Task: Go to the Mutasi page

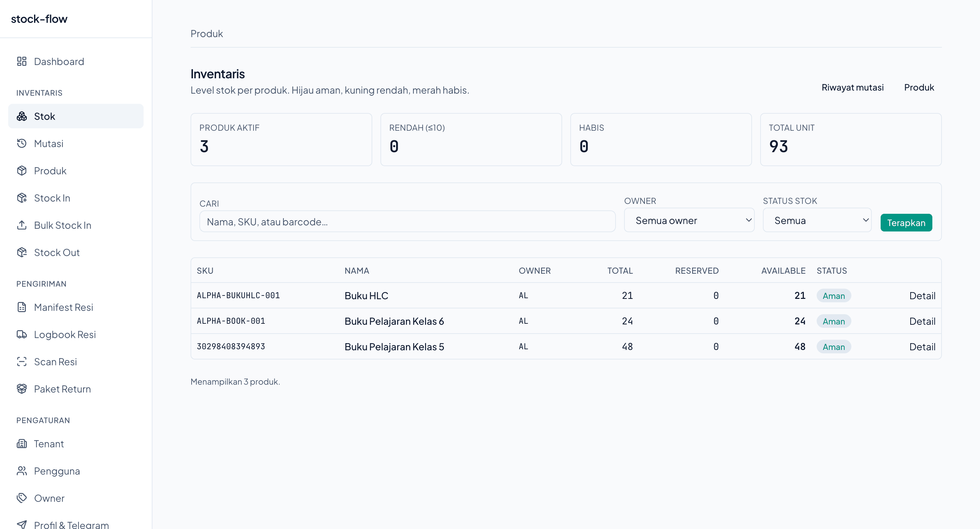Action: pos(76,143)
